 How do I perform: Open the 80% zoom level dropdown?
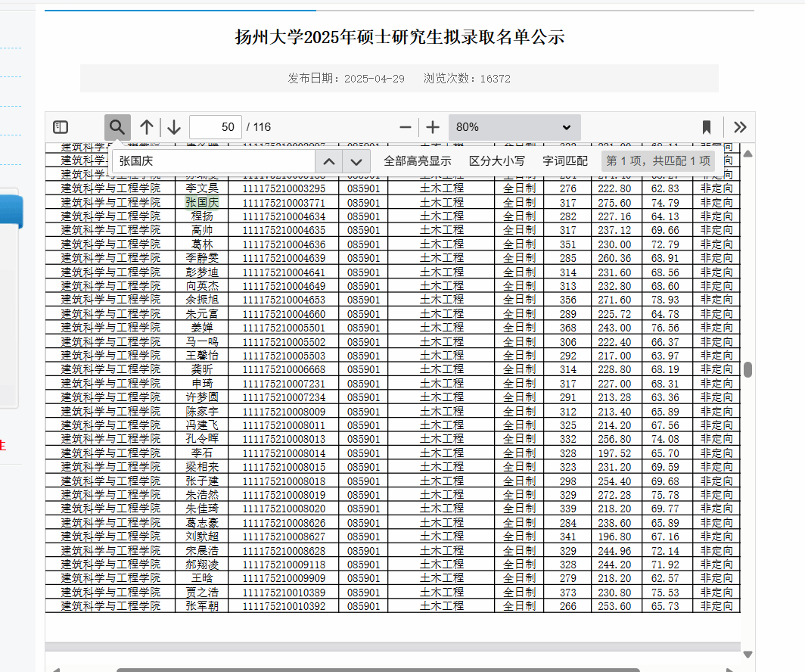(x=514, y=127)
